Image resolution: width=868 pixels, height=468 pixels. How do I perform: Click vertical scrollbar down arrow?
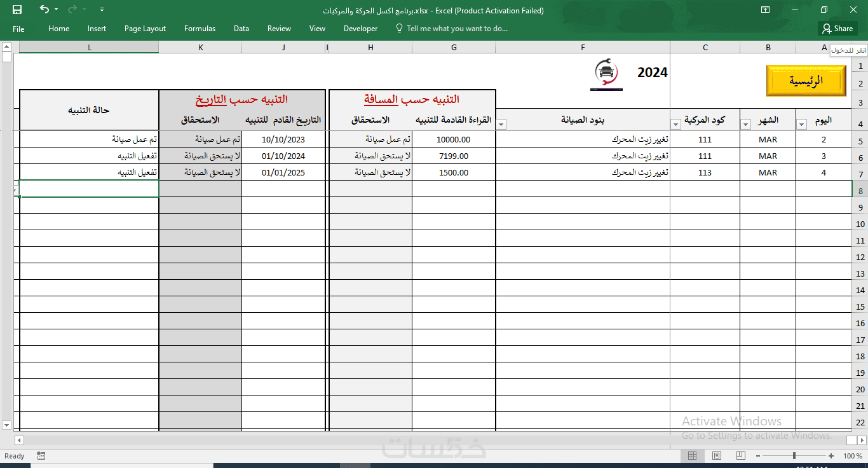point(6,425)
